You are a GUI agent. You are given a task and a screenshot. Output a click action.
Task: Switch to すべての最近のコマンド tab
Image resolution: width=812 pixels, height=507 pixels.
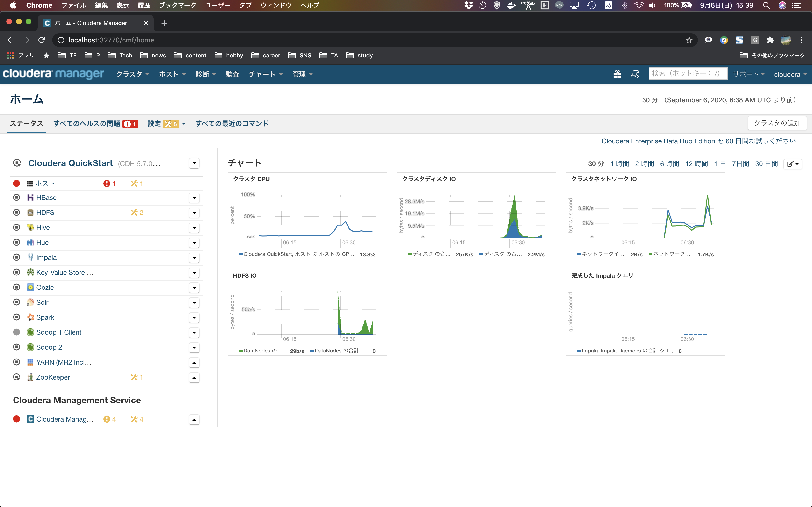click(232, 123)
